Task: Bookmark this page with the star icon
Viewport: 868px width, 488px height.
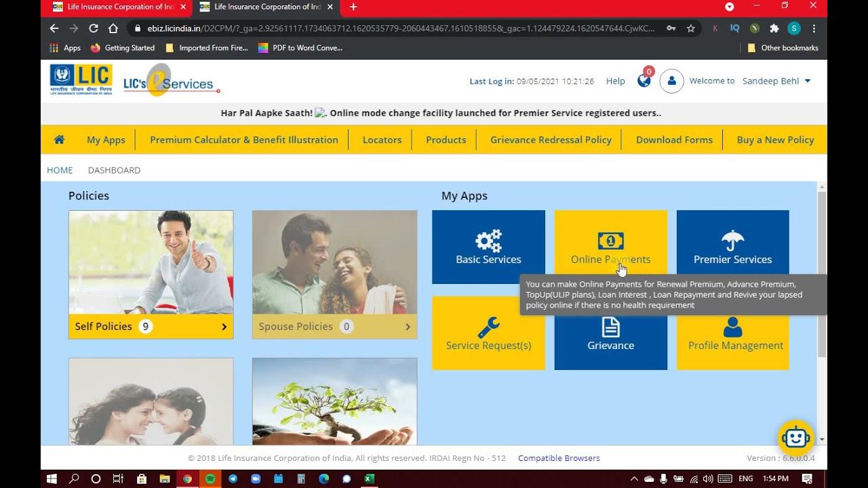Action: (x=690, y=28)
